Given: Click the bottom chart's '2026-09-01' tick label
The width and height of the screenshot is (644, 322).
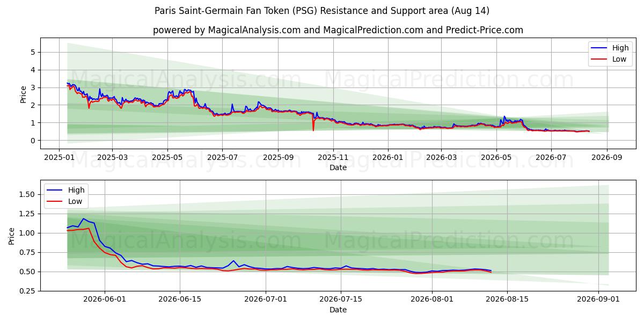Looking at the screenshot, I should point(598,300).
